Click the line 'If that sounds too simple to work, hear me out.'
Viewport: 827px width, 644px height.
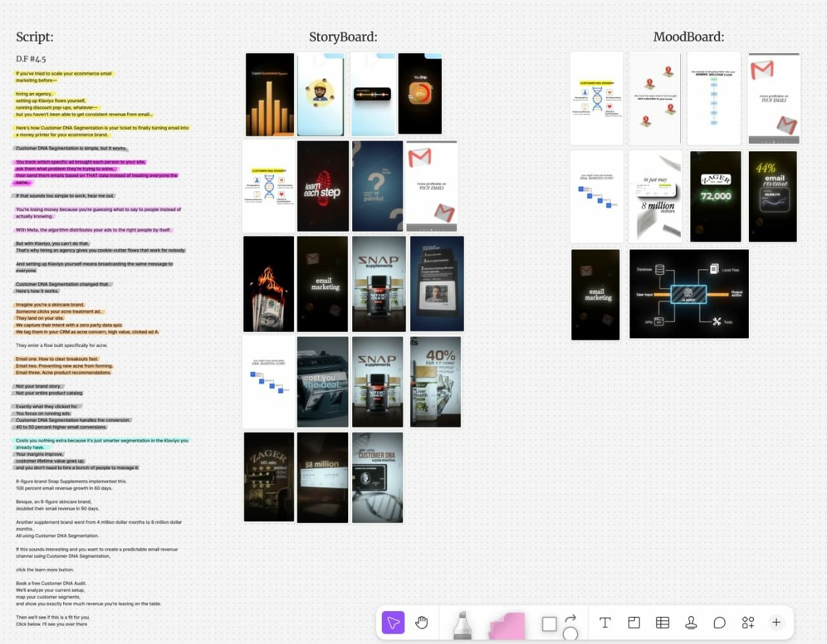[65, 196]
